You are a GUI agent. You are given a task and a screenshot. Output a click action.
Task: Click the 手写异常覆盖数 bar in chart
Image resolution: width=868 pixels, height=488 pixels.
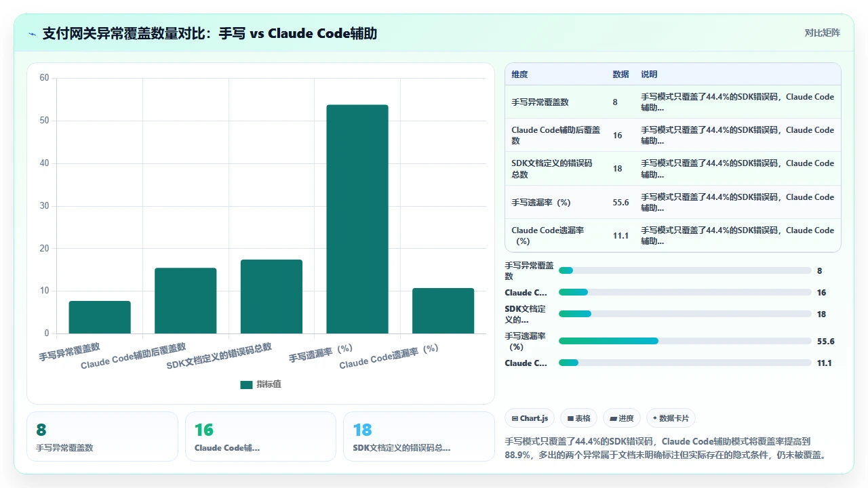click(100, 317)
